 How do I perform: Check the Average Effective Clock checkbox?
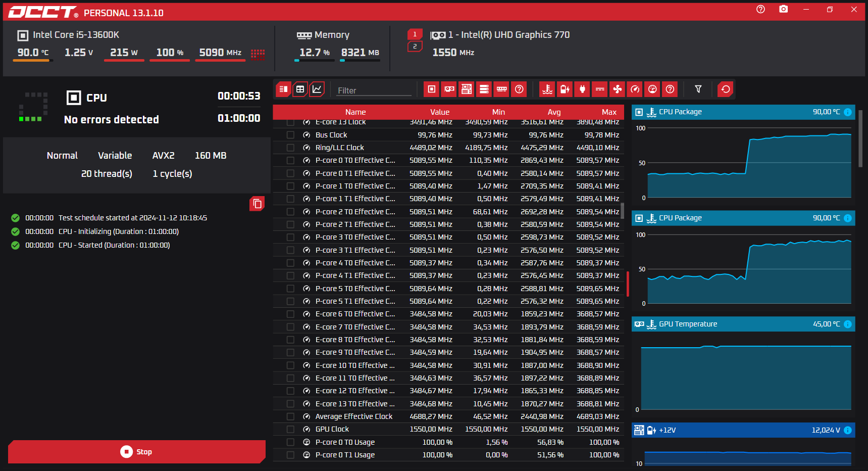coord(290,416)
